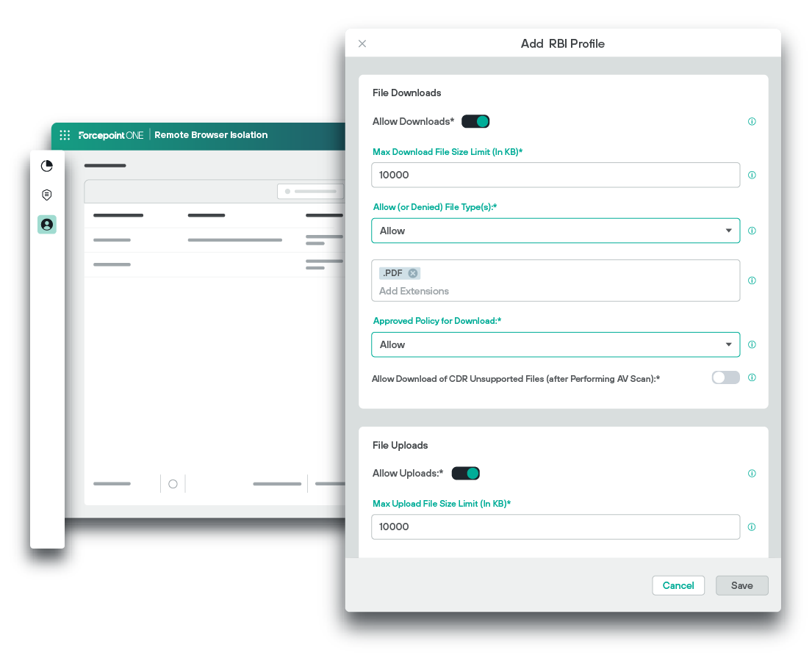Edit the Max Download File Size field
This screenshot has width=812, height=669.
tap(556, 175)
